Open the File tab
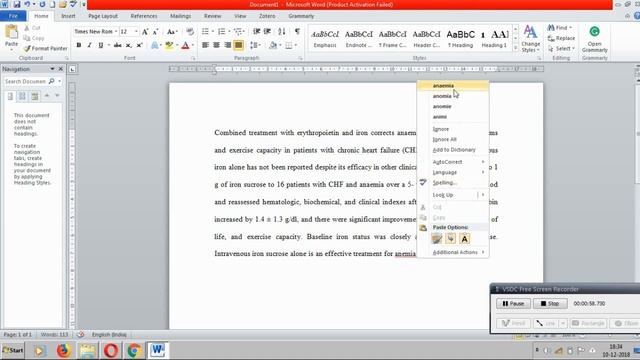Viewport: 640px width, 360px height. click(x=13, y=16)
